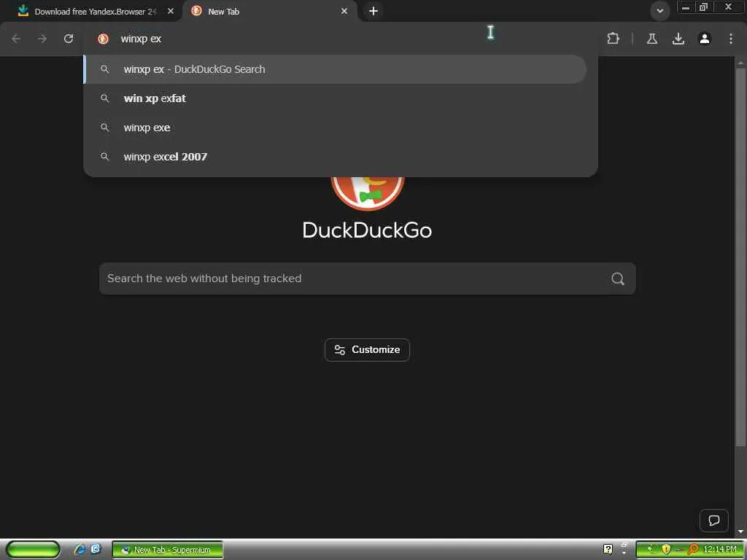Click the address bar text 'winxp ex'

click(141, 39)
